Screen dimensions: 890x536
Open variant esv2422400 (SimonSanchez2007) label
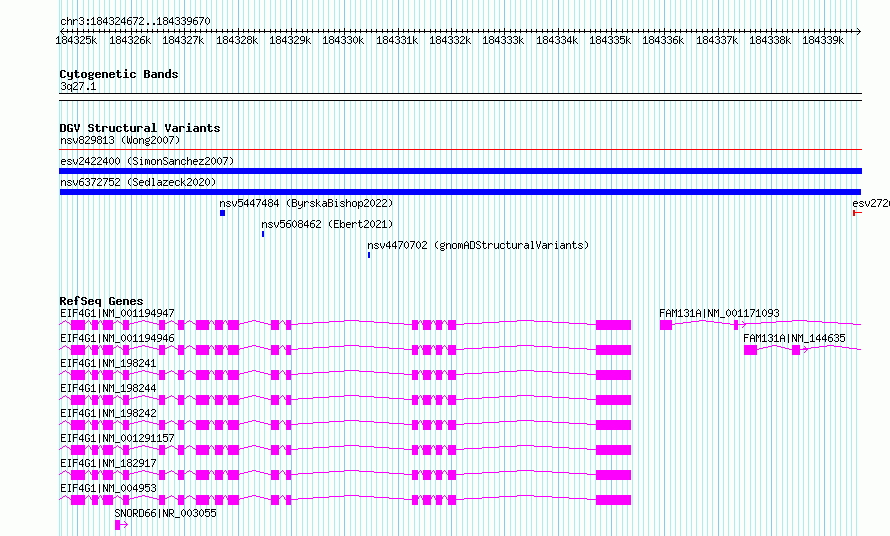147,161
